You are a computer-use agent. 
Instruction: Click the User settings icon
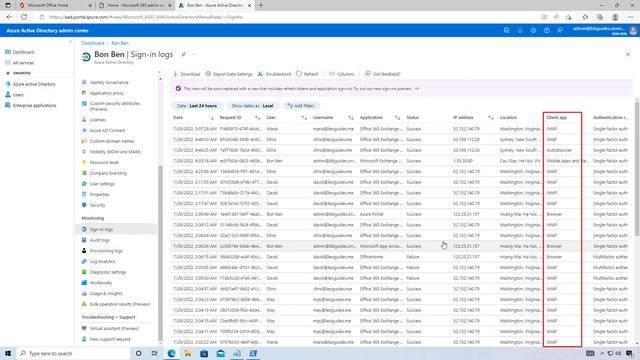[x=84, y=184]
